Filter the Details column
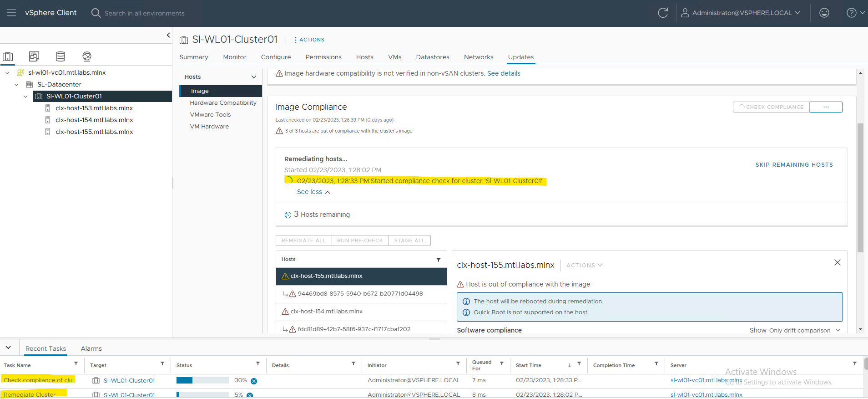868x399 pixels. [x=353, y=363]
